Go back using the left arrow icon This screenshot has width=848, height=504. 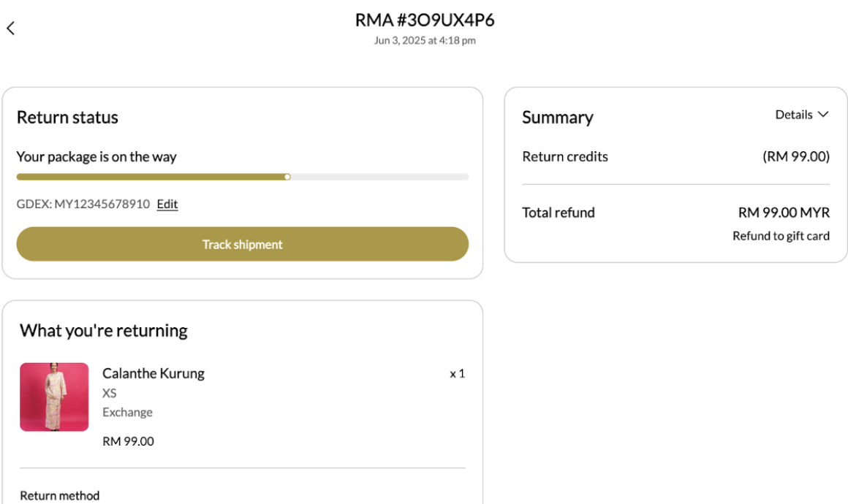click(x=10, y=28)
